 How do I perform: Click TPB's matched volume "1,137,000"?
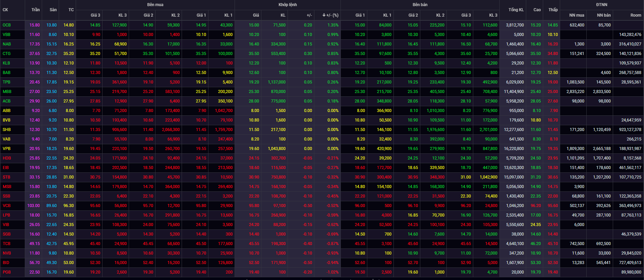coord(277,82)
